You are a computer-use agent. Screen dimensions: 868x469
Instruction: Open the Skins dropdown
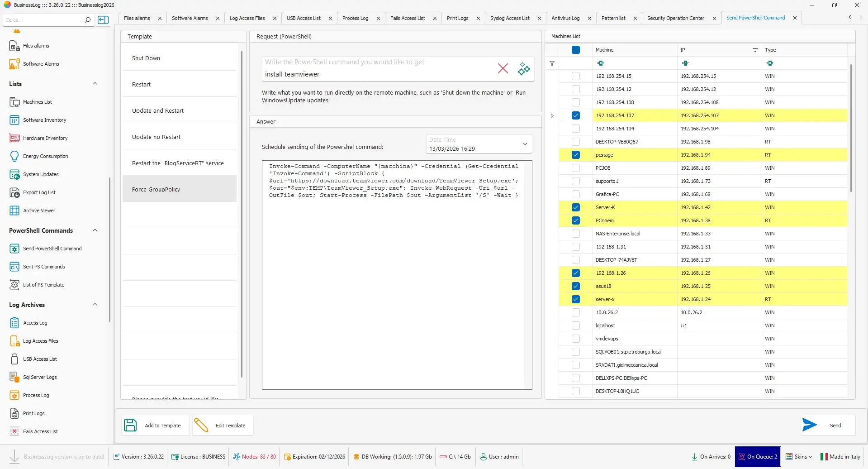coord(799,457)
